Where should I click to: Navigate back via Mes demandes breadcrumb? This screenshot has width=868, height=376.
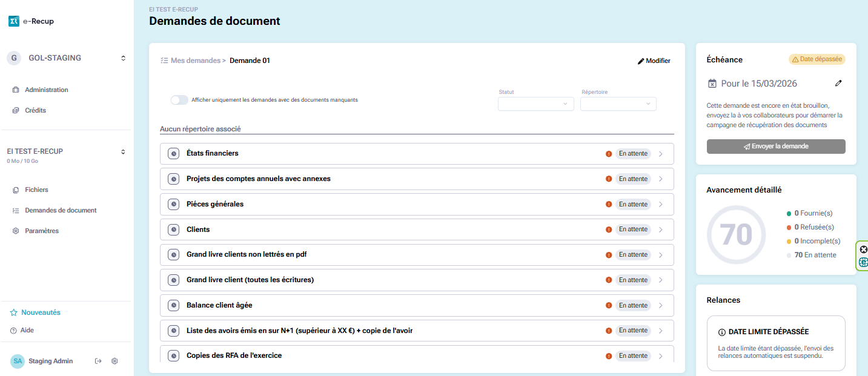pos(194,61)
